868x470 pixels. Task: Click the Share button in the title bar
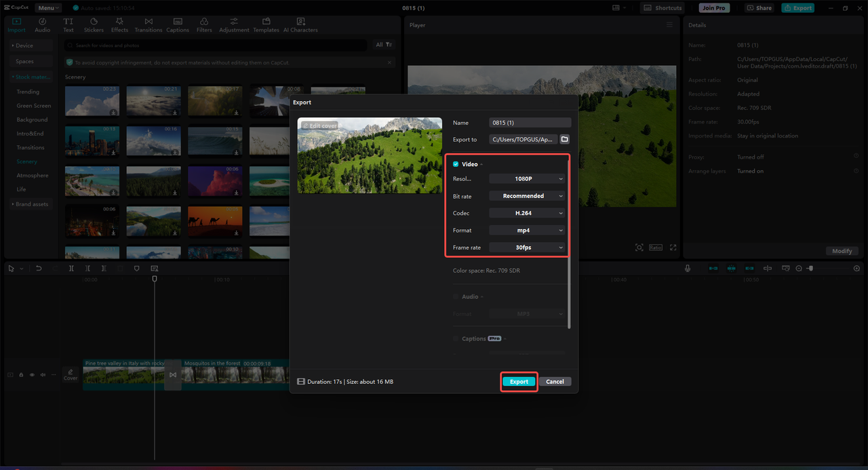(759, 8)
